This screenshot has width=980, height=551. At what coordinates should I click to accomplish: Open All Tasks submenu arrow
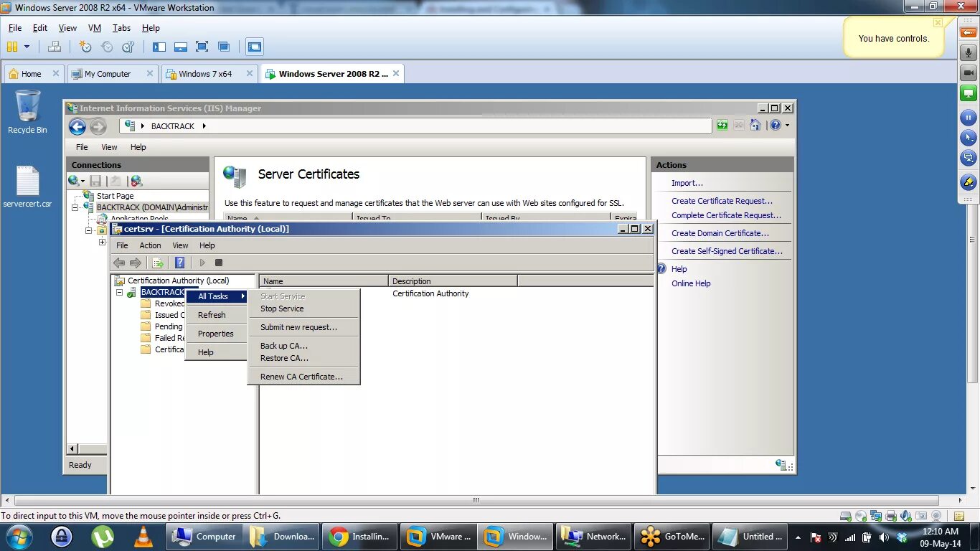(x=243, y=296)
